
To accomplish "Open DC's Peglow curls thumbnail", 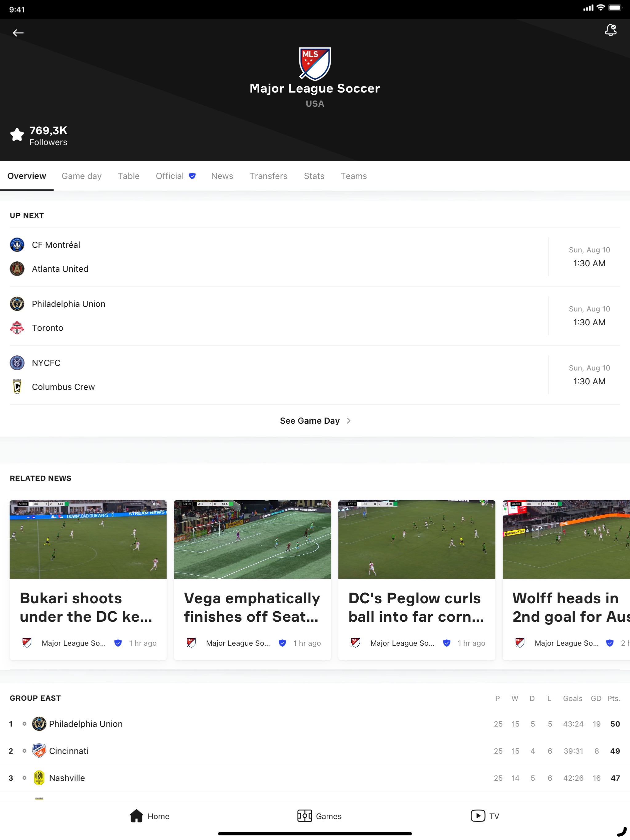I will coord(417,539).
